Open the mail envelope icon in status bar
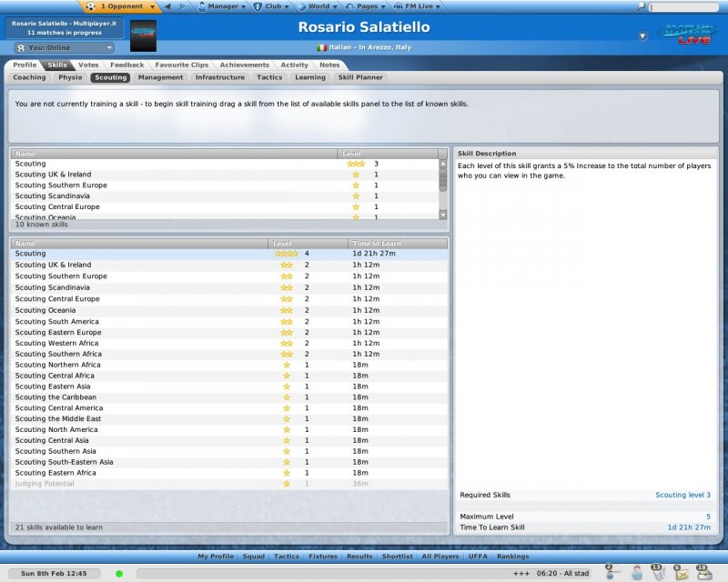The height and width of the screenshot is (582, 728). click(x=679, y=573)
